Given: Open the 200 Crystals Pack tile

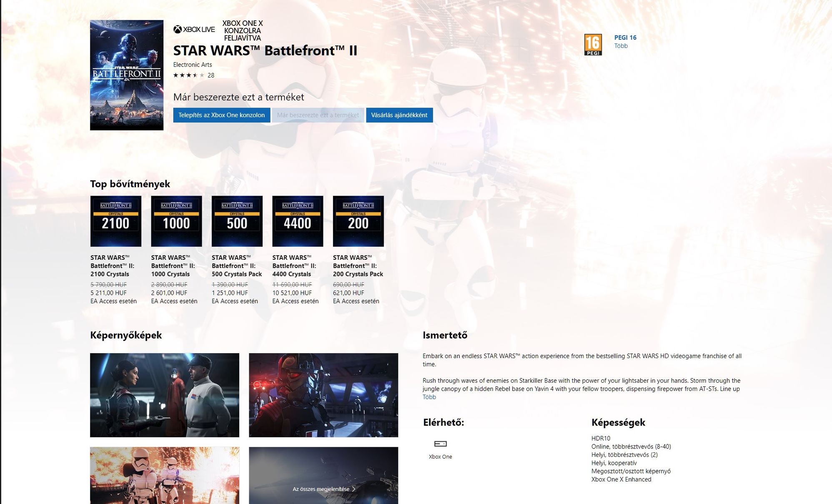Looking at the screenshot, I should click(358, 221).
